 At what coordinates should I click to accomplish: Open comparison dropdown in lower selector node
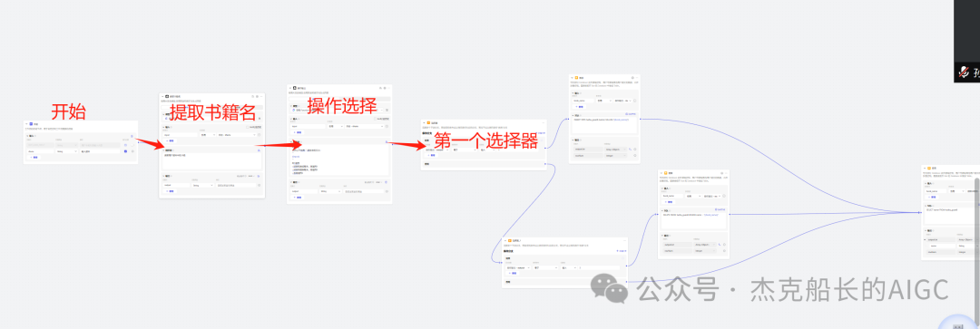tap(545, 267)
